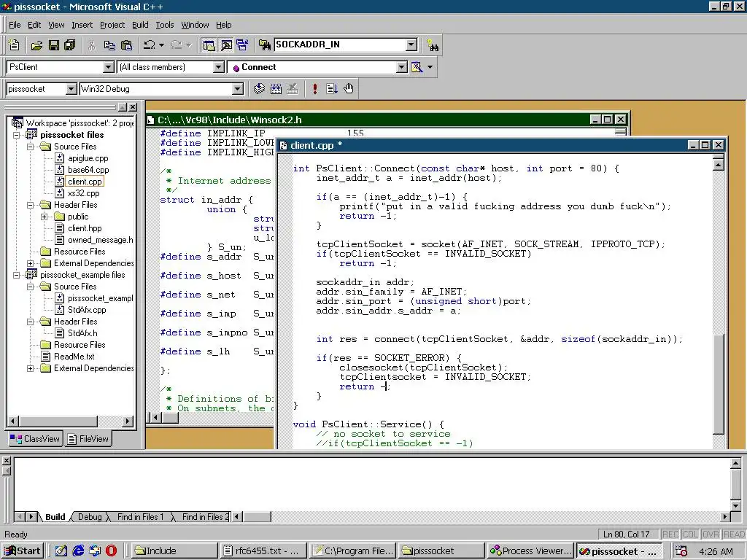Click the Opera quick launch icon
The width and height of the screenshot is (747, 560).
[112, 551]
